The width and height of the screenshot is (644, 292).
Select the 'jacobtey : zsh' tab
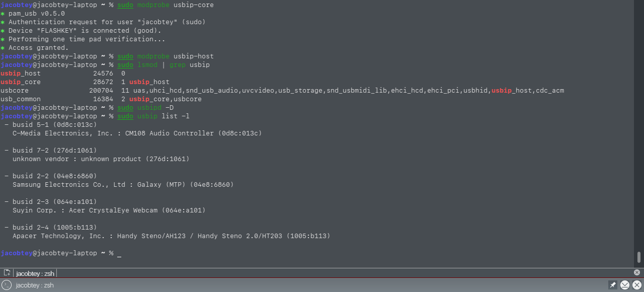pos(35,273)
